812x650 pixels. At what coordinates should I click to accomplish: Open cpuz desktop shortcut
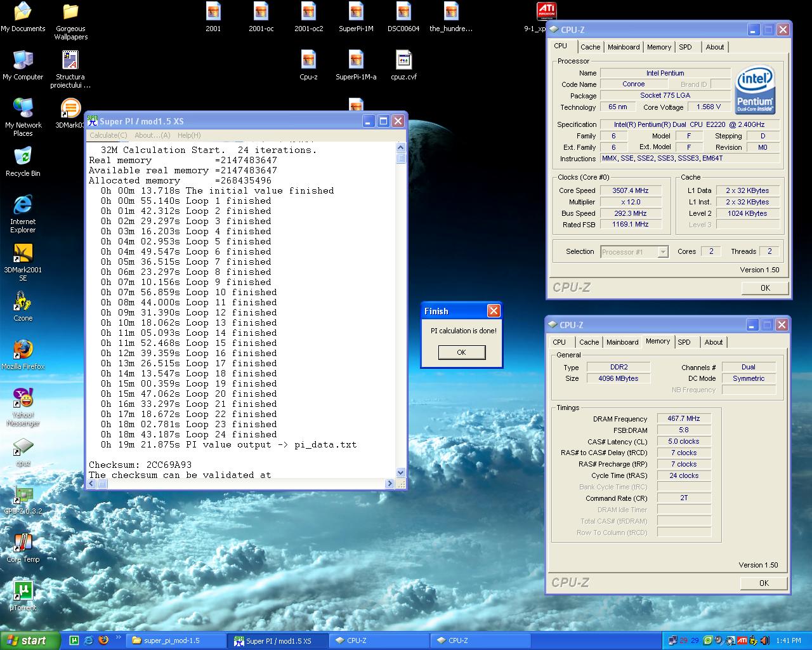point(23,451)
